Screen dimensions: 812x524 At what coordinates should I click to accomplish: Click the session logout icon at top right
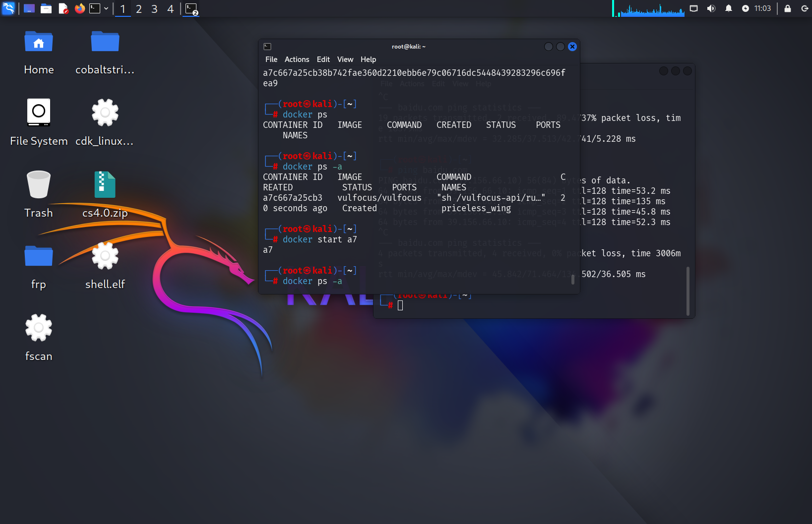(805, 8)
